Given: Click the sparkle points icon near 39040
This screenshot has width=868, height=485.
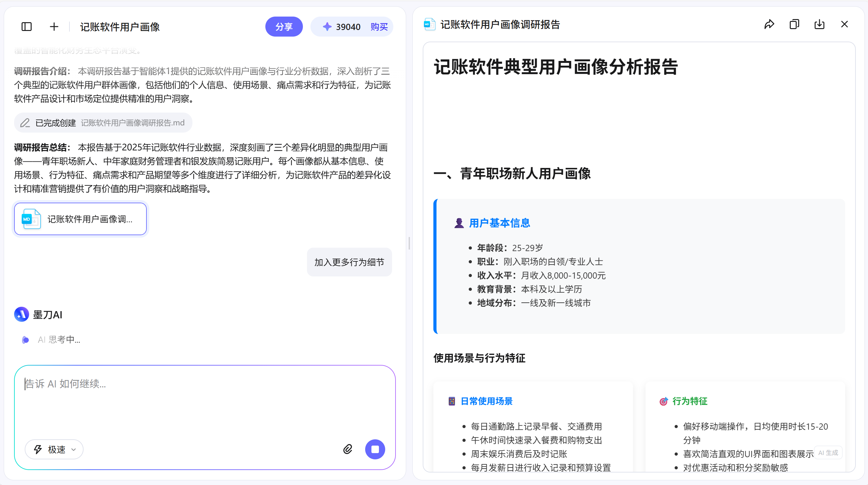Looking at the screenshot, I should pyautogui.click(x=327, y=27).
